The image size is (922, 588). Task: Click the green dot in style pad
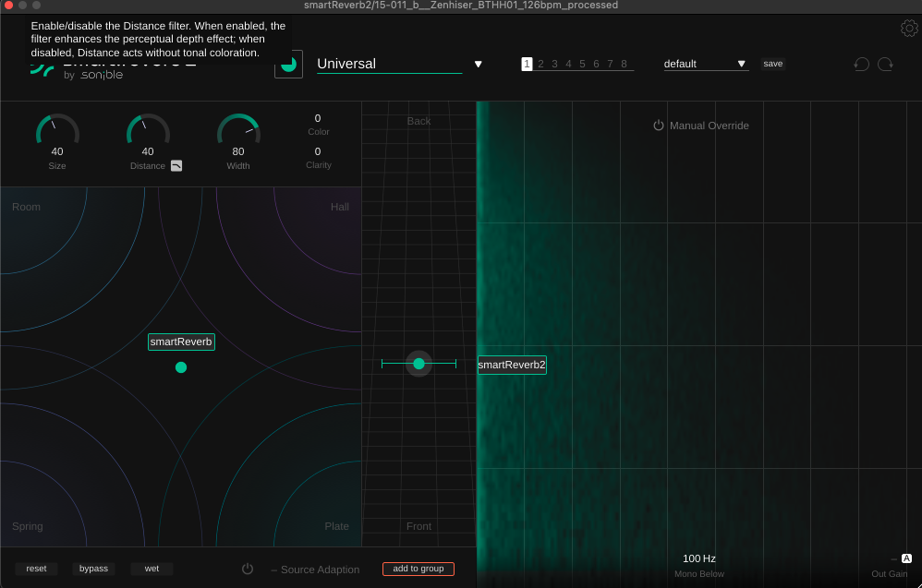[181, 367]
